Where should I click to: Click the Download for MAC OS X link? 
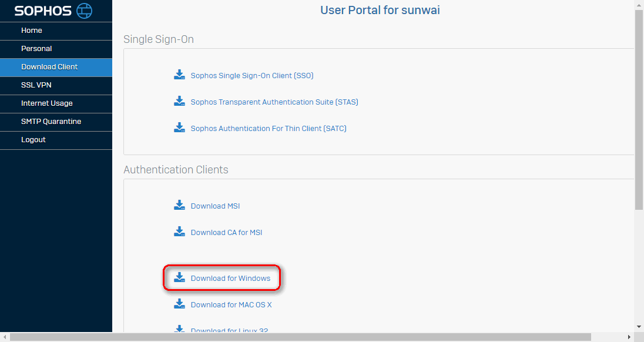(x=232, y=304)
